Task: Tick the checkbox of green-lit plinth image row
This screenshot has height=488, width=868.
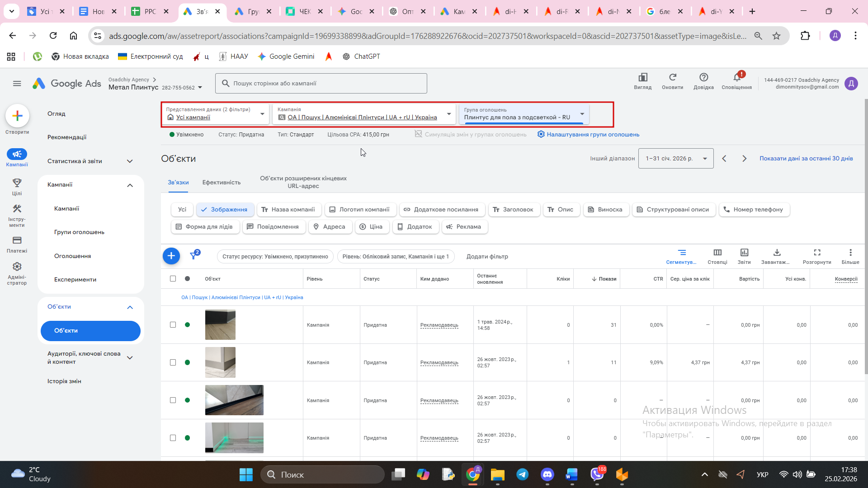Action: coord(173,438)
